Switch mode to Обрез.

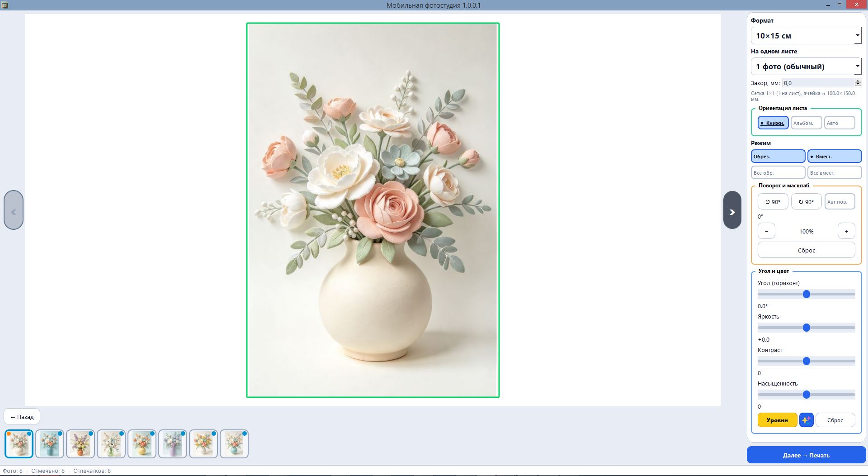click(x=778, y=156)
